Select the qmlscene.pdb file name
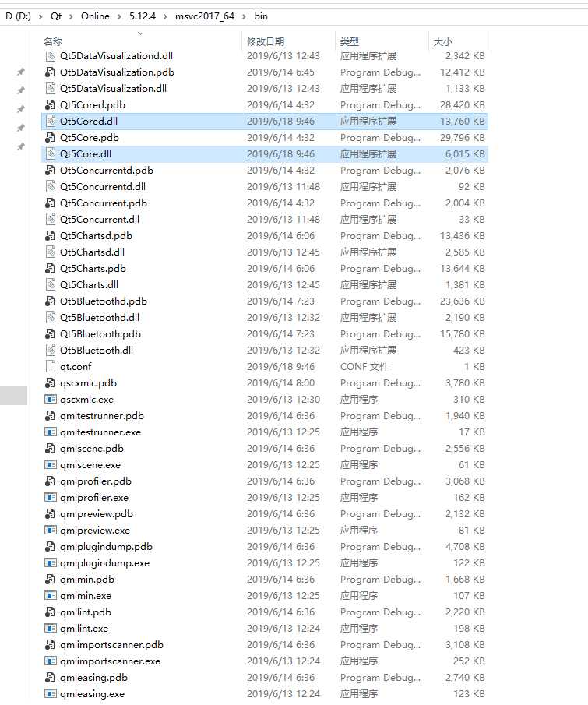 pyautogui.click(x=92, y=449)
